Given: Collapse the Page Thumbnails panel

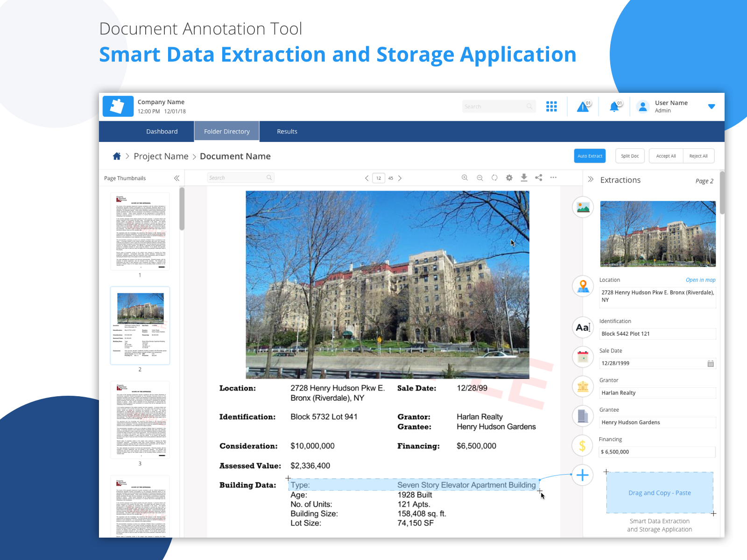Looking at the screenshot, I should pyautogui.click(x=176, y=178).
